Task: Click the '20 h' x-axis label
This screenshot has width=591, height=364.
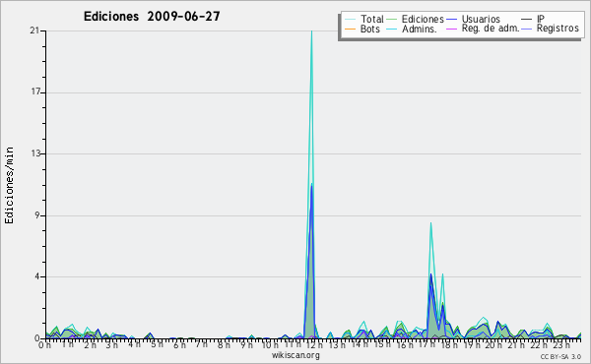Action: 494,345
